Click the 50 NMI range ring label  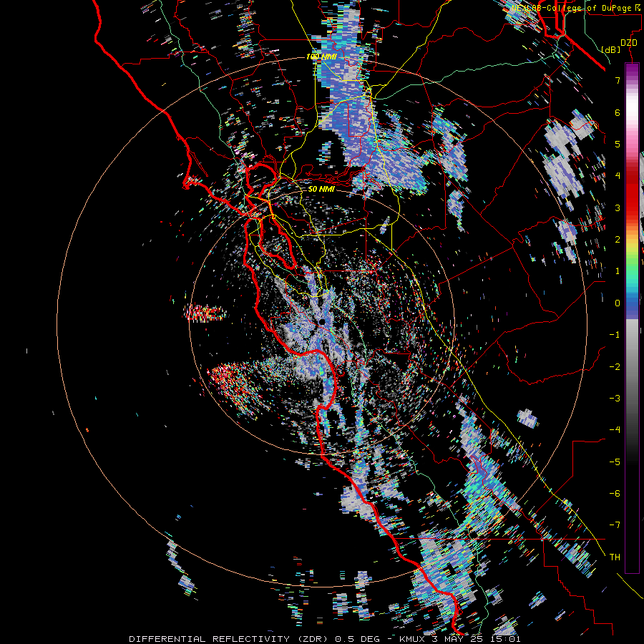click(321, 190)
